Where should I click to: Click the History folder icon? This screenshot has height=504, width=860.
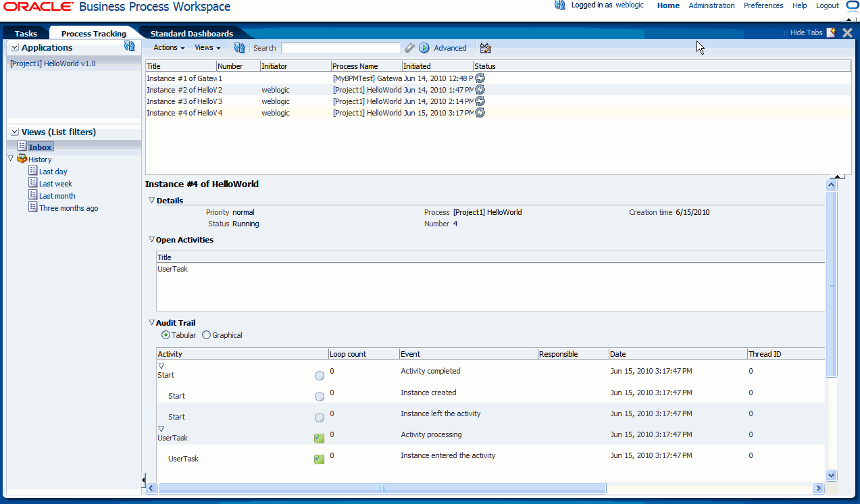[x=22, y=159]
